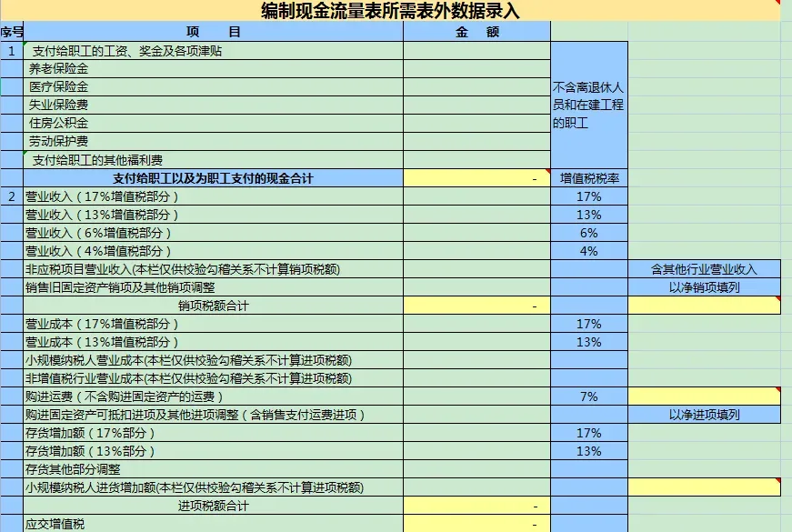
Task: Select the 医疗保险金 cell
Action: click(213, 87)
